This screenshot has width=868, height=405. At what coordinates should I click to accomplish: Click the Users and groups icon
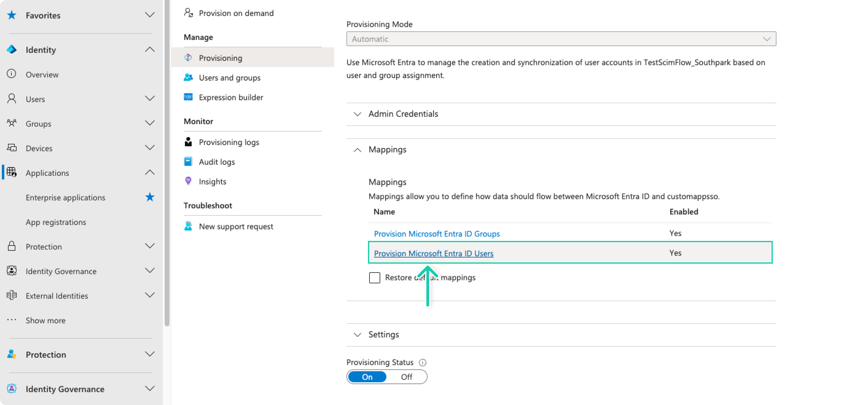(188, 77)
